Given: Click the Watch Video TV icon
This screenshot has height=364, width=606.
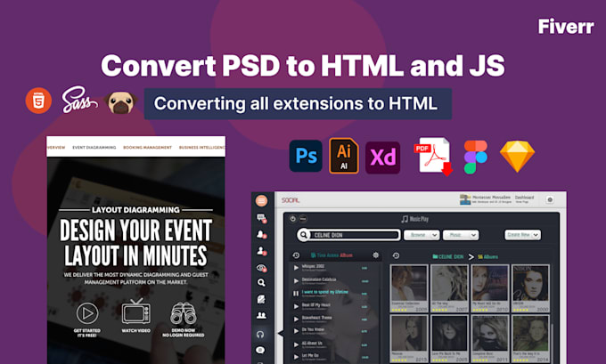Looking at the screenshot, I should (x=136, y=311).
